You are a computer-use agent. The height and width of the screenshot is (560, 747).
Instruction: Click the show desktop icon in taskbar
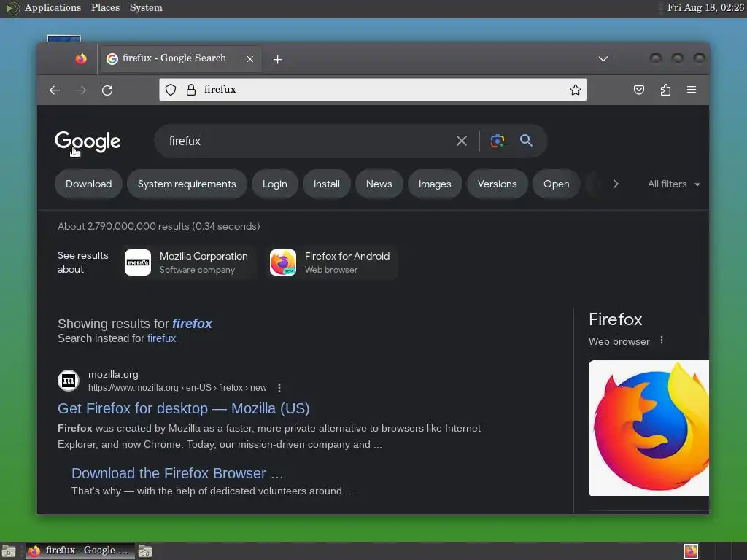(9, 551)
